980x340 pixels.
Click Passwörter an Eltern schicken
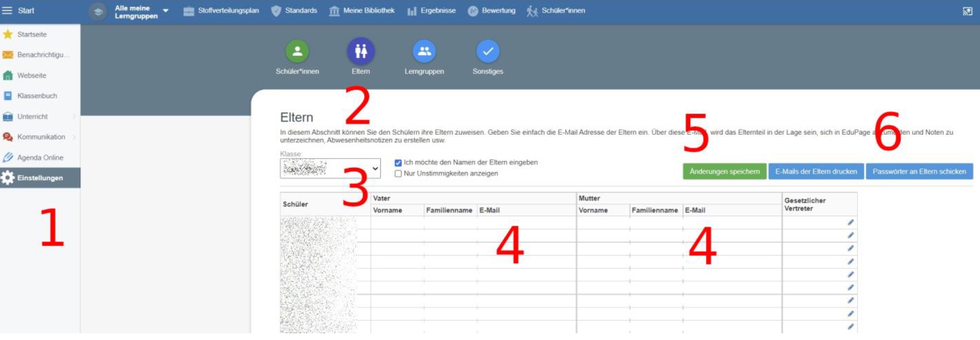coord(919,172)
